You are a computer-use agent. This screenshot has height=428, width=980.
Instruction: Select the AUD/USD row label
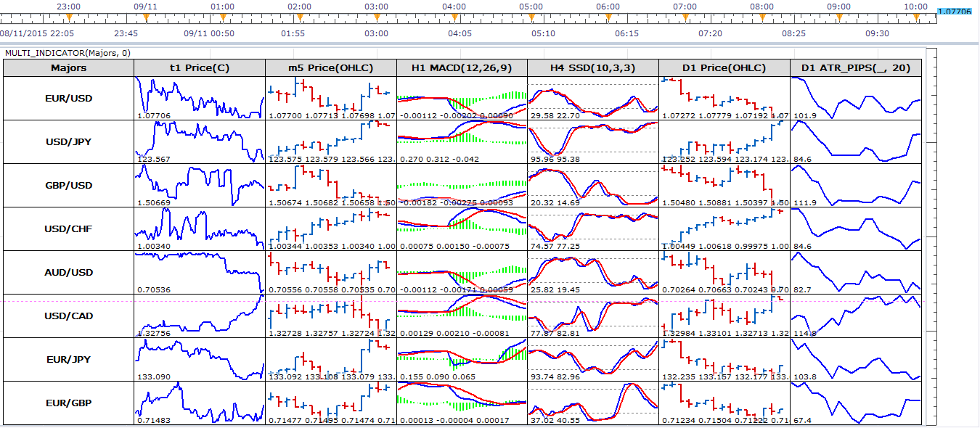pyautogui.click(x=69, y=272)
